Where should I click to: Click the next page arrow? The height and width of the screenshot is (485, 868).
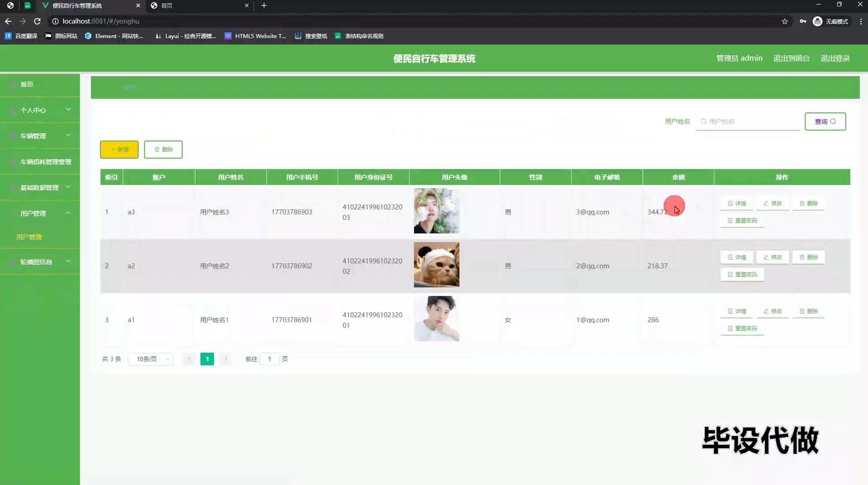click(226, 359)
